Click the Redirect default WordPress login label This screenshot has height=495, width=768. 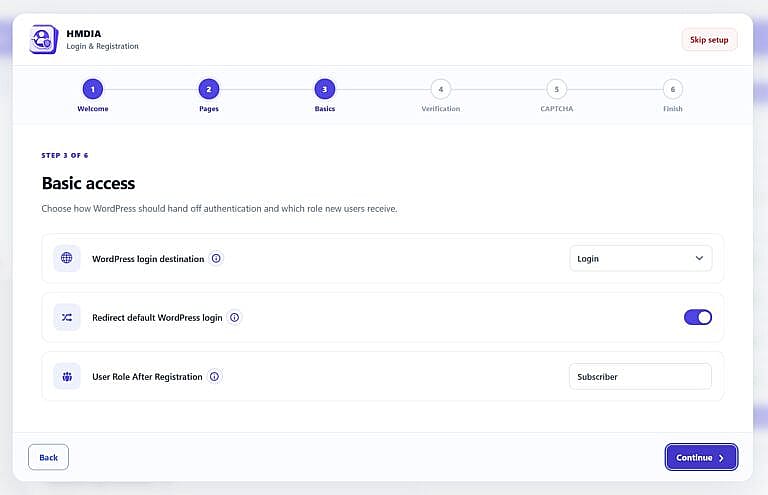157,317
